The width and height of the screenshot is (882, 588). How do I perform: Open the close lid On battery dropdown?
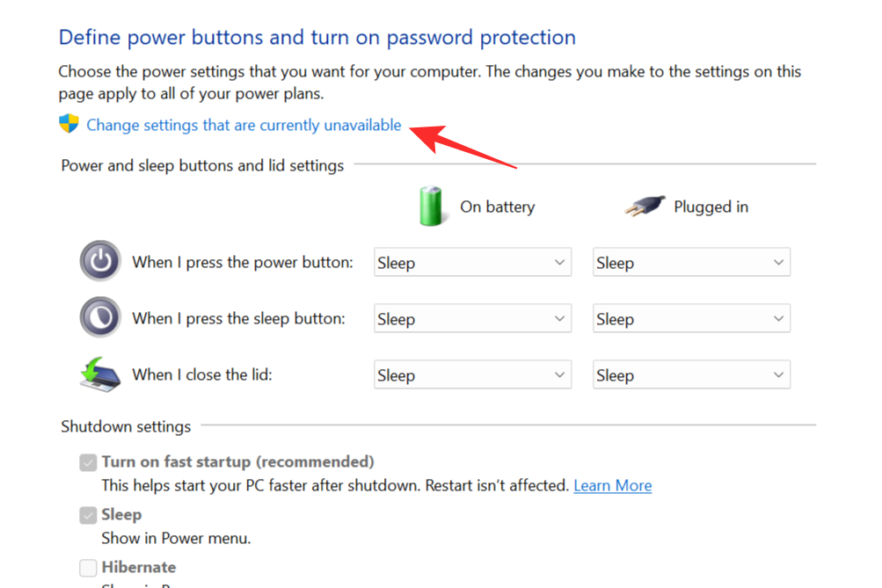472,374
